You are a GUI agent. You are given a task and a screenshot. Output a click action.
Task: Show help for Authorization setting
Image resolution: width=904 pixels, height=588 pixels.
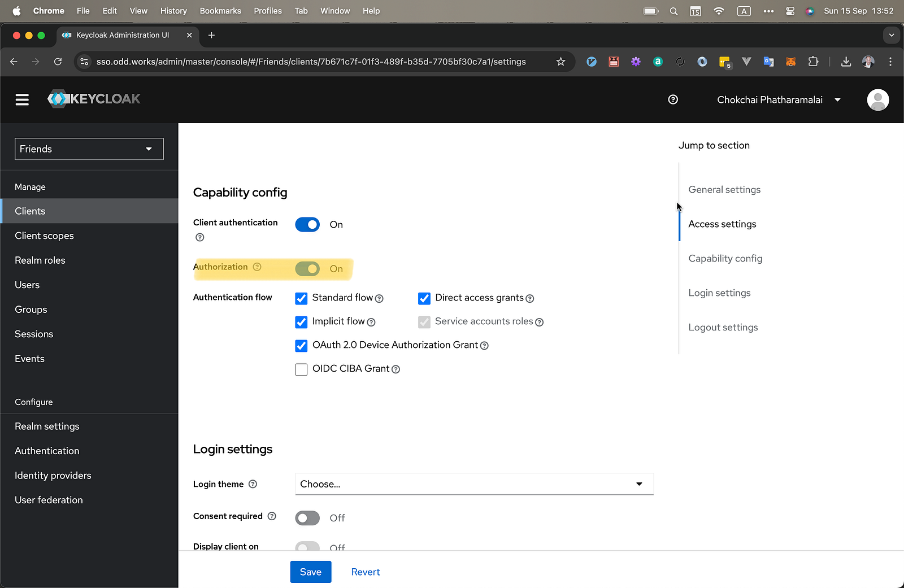(257, 267)
